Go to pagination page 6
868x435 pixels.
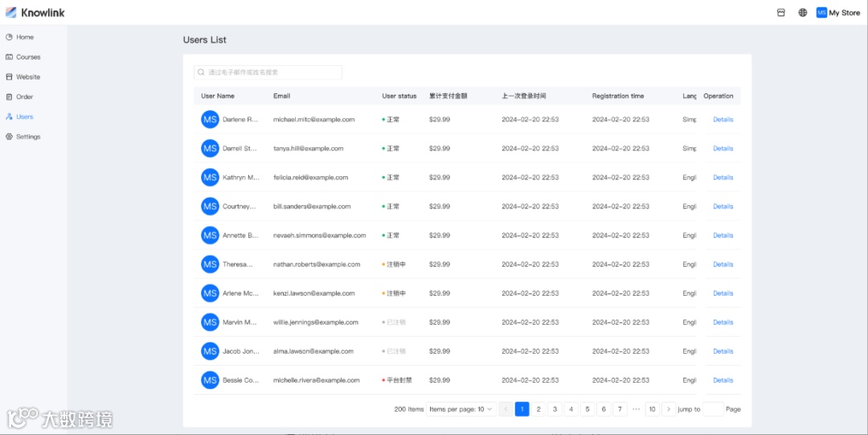click(604, 409)
